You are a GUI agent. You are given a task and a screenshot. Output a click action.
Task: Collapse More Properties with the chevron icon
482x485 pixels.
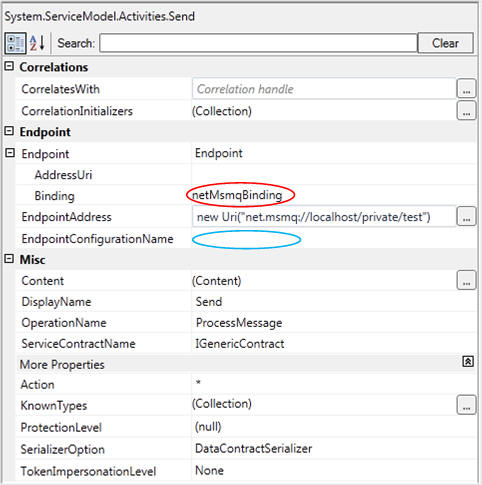pyautogui.click(x=468, y=361)
